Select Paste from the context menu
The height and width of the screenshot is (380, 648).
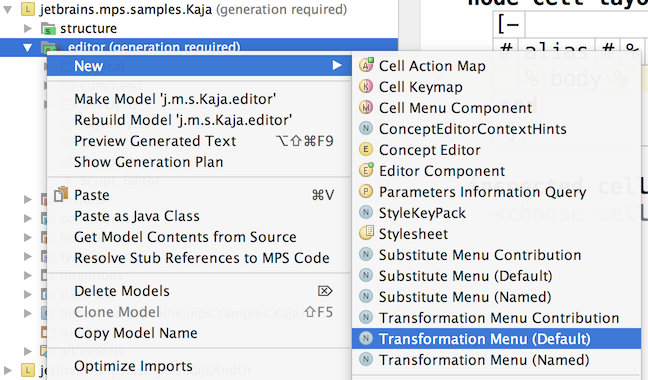point(199,195)
